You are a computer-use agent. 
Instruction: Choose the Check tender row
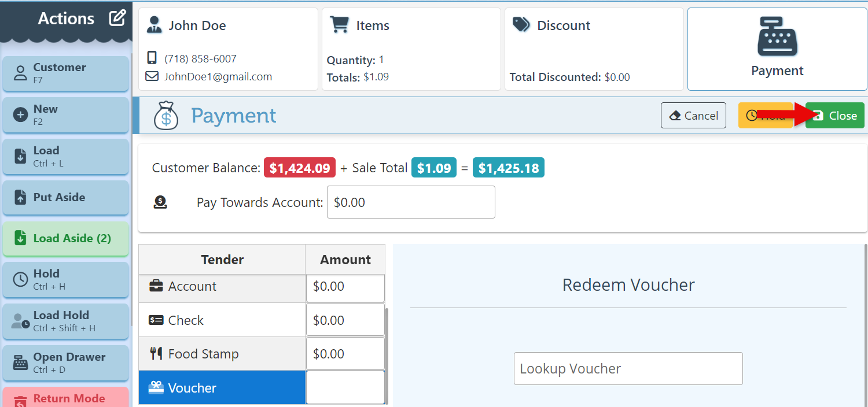coord(222,320)
